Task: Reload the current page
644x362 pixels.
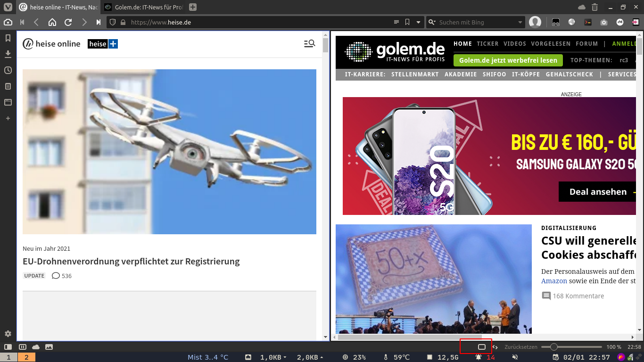Action: point(68,22)
